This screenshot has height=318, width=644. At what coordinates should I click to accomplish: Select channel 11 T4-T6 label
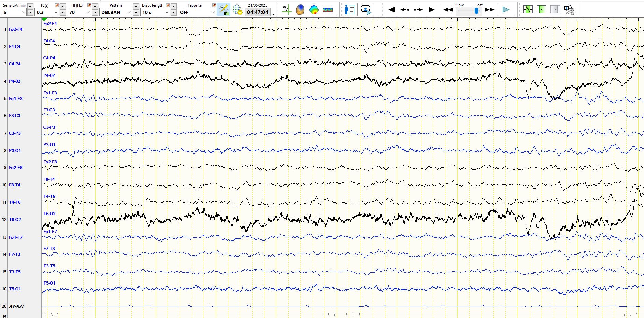[x=15, y=202]
